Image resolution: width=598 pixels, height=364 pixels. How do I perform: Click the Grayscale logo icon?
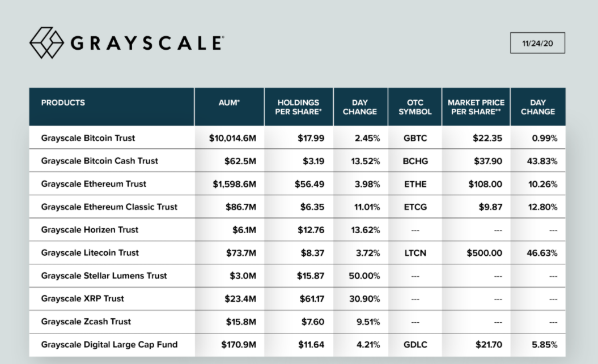click(46, 42)
